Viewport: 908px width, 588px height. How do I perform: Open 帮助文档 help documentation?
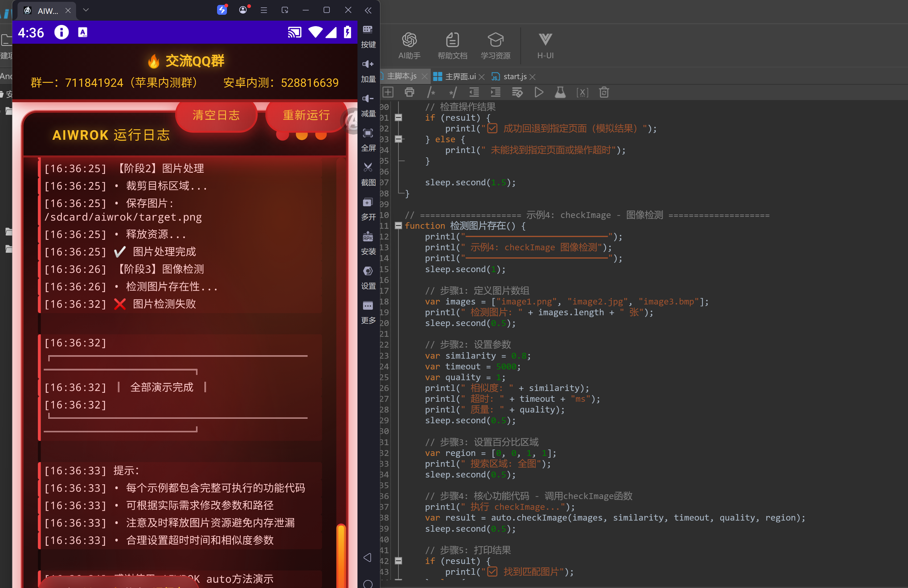452,46
